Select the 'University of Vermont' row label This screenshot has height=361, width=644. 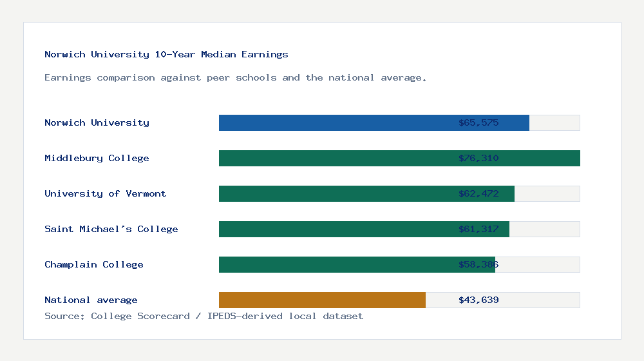coord(105,193)
